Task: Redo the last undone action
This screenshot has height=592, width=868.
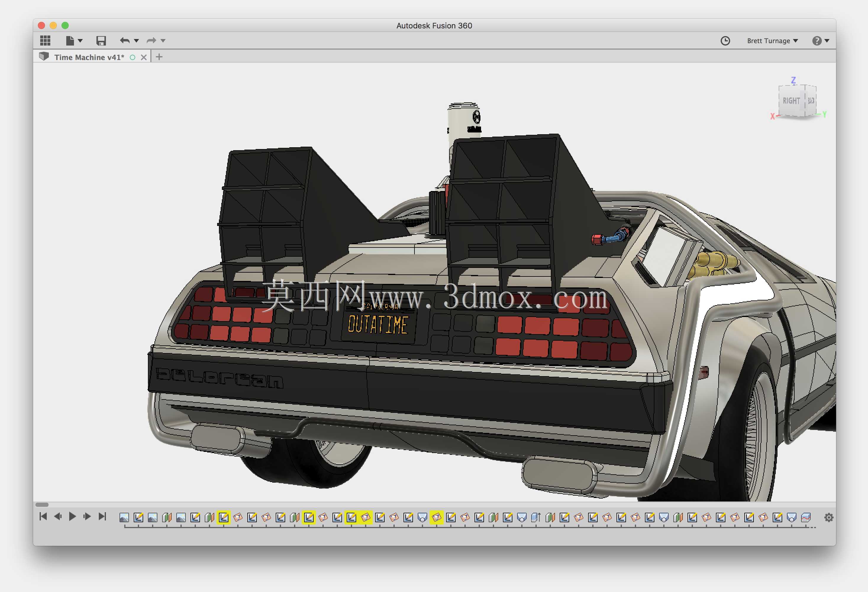Action: click(x=152, y=40)
